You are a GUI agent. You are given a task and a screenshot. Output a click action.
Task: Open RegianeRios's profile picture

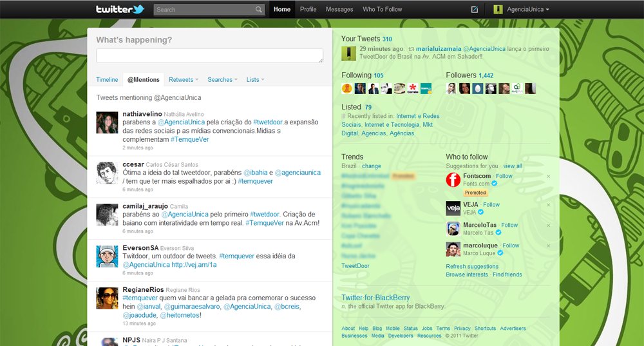(107, 298)
